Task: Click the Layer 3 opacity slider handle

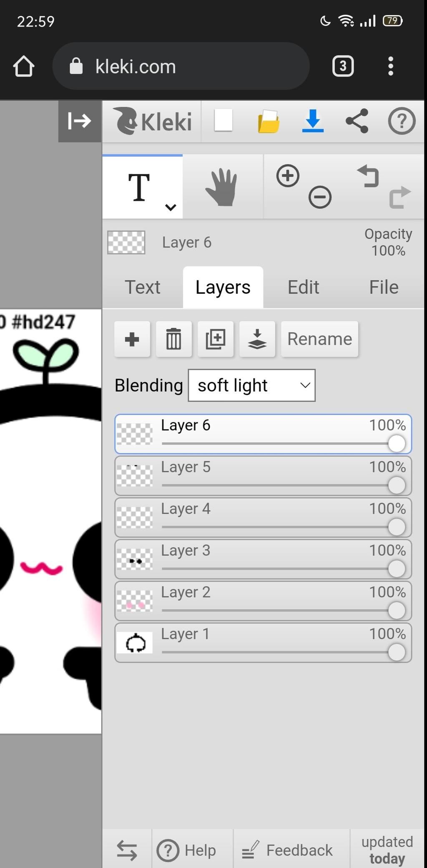Action: [396, 568]
